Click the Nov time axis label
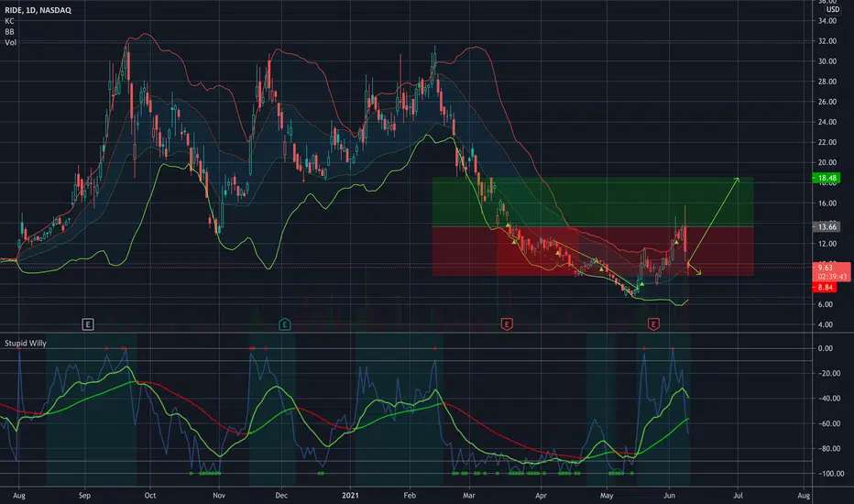Image resolution: width=854 pixels, height=504 pixels. click(x=219, y=496)
